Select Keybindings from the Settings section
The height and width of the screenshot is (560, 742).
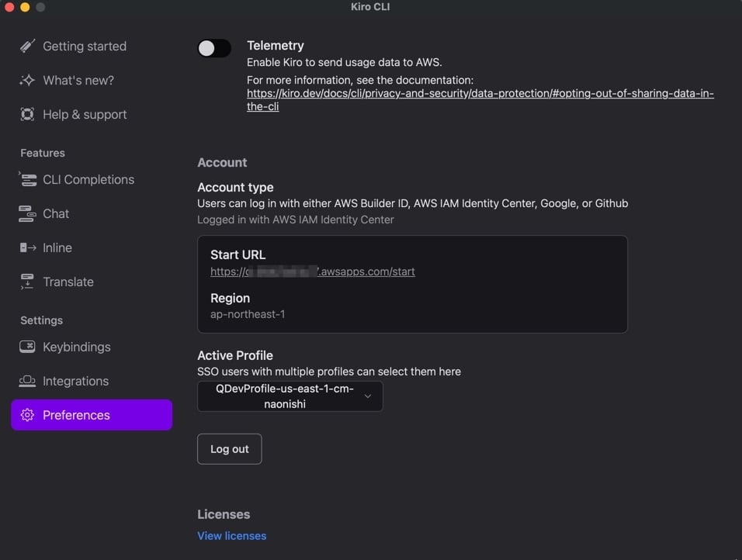[x=78, y=347]
